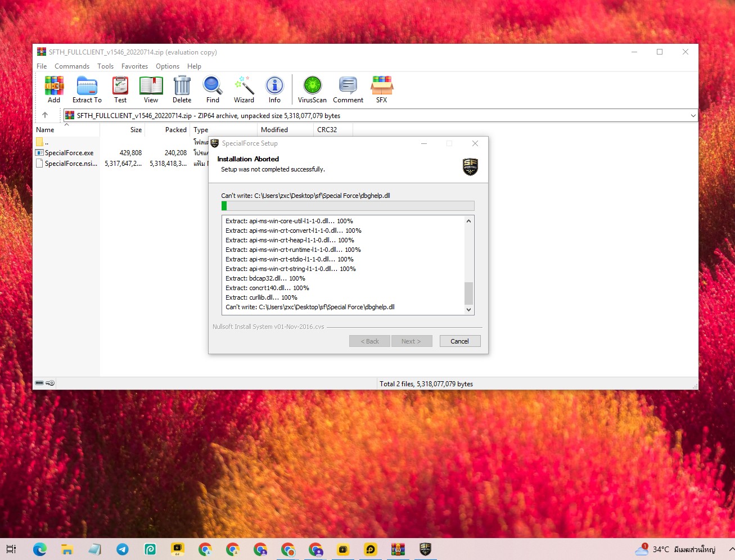The width and height of the screenshot is (735, 560).
Task: Open the Commands menu
Action: point(72,66)
